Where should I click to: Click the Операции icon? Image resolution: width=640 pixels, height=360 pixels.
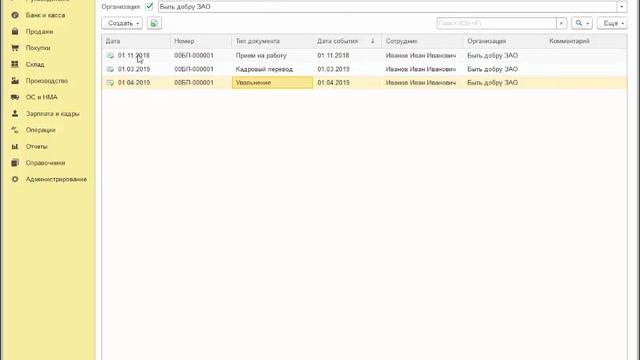click(15, 130)
